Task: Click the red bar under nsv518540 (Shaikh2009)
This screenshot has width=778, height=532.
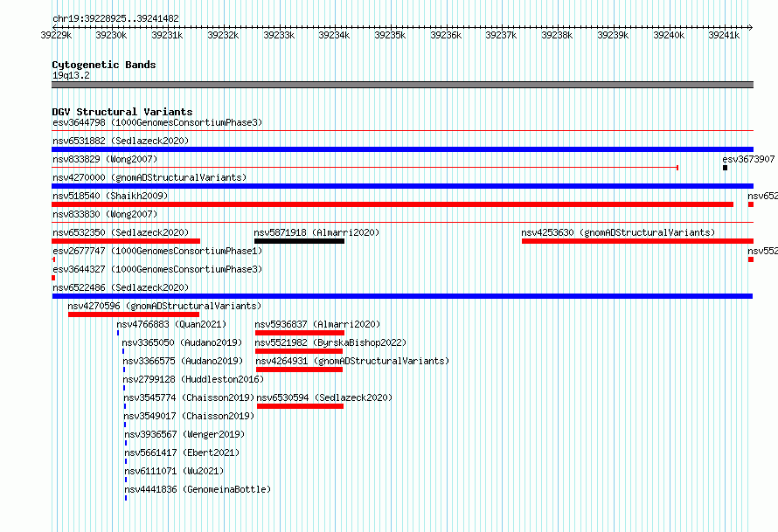Action: click(392, 204)
